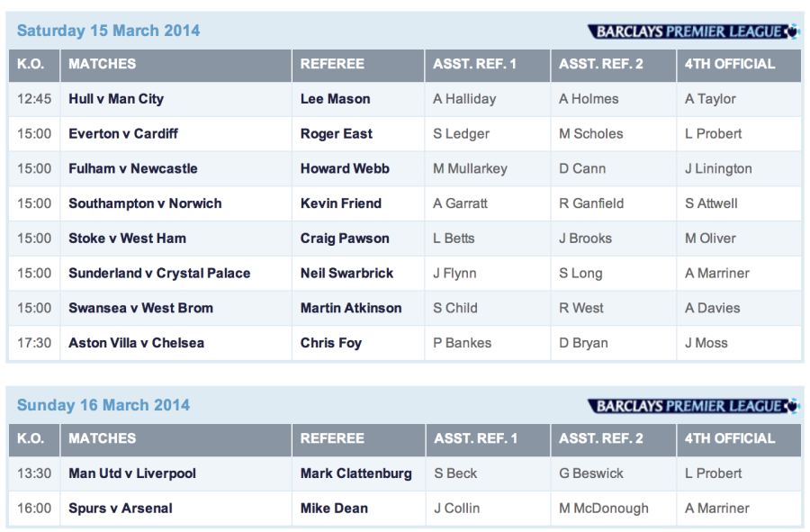The width and height of the screenshot is (810, 532).
Task: Open the Hull v Man City match
Action: point(116,99)
